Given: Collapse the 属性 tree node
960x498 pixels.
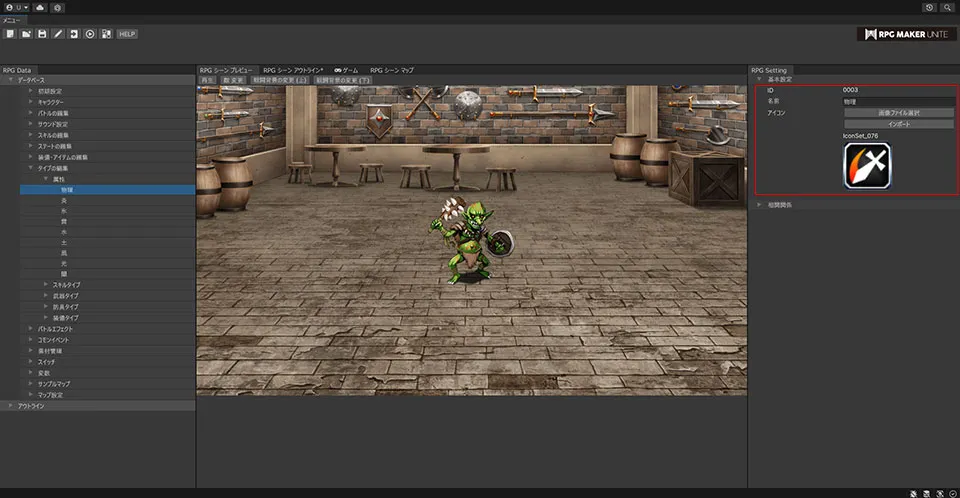Looking at the screenshot, I should pos(45,178).
